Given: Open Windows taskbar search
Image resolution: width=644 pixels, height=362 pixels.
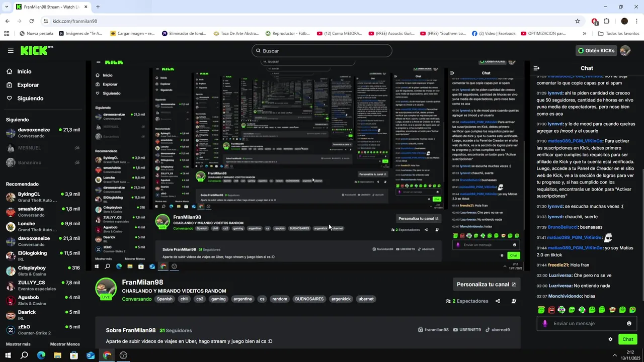Looking at the screenshot, I should coord(24,355).
